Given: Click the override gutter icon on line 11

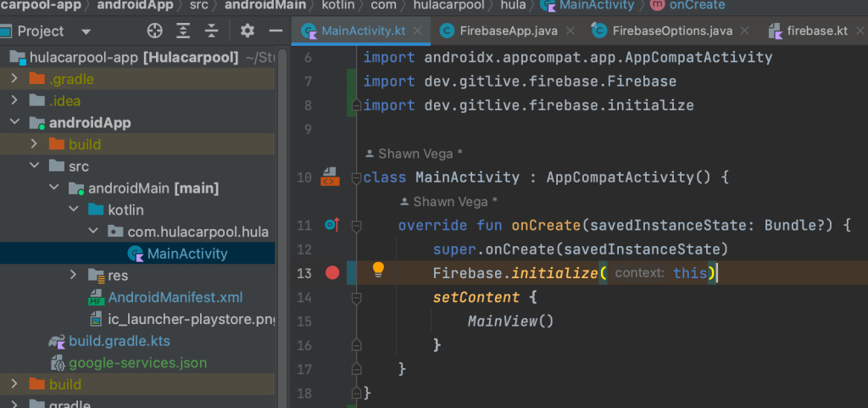Looking at the screenshot, I should click(x=331, y=225).
